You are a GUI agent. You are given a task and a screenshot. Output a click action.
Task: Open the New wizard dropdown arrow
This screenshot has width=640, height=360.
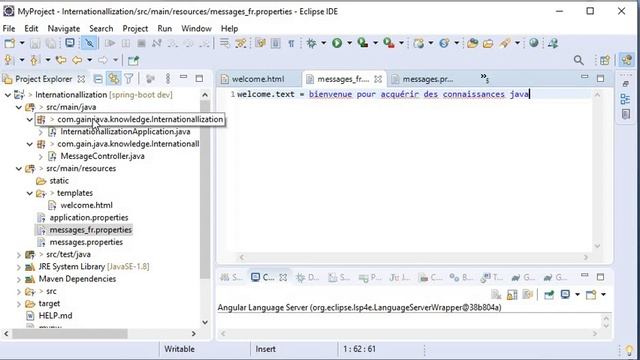(x=22, y=43)
